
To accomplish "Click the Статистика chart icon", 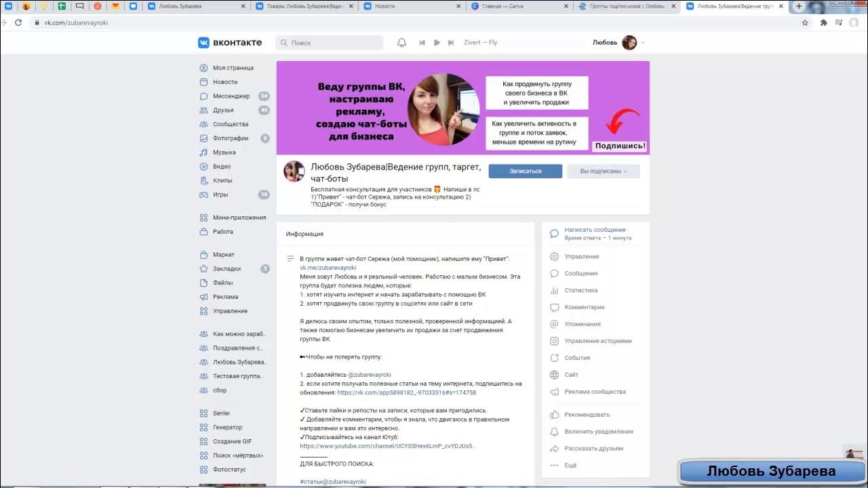I will tap(554, 291).
